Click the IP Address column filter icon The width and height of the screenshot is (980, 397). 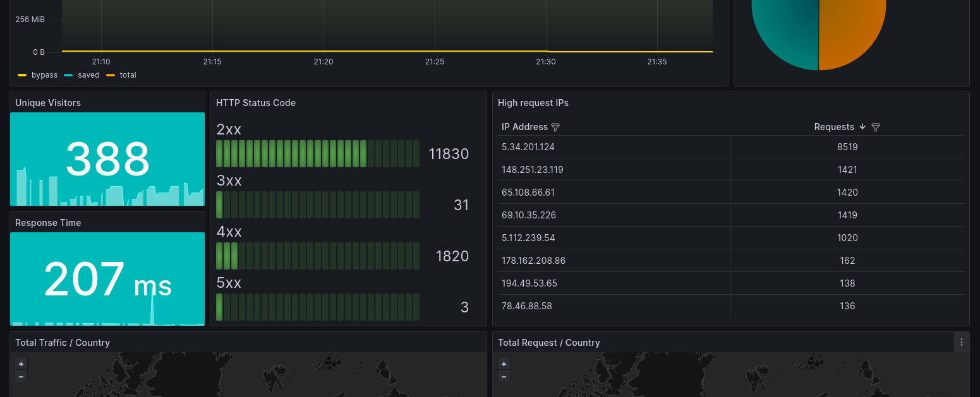pyautogui.click(x=555, y=127)
